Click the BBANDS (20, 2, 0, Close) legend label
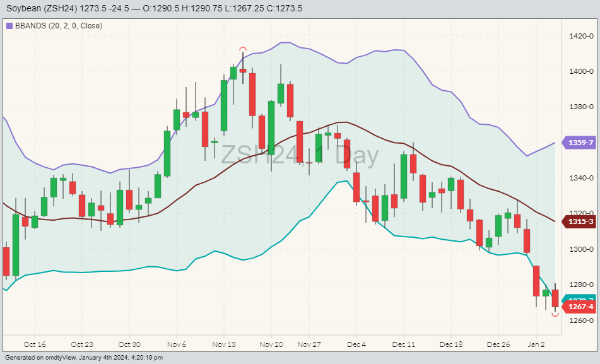The width and height of the screenshot is (600, 364). 59,26
